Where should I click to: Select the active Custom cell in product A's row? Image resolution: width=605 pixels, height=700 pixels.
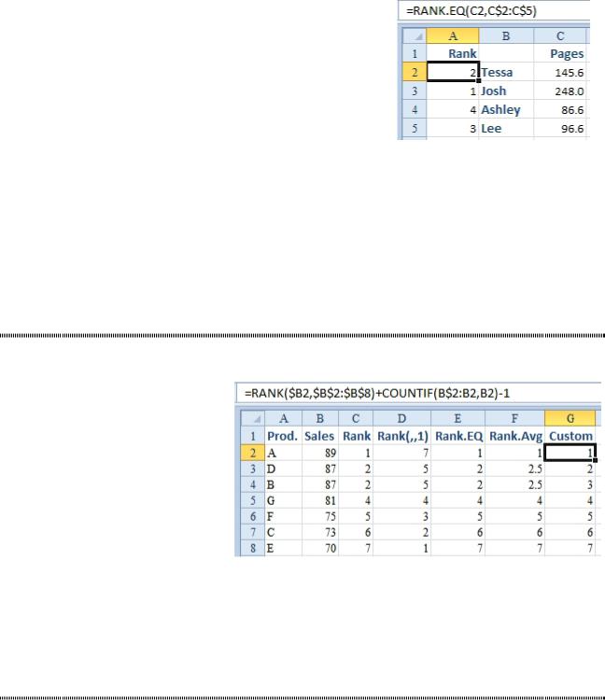(x=570, y=453)
